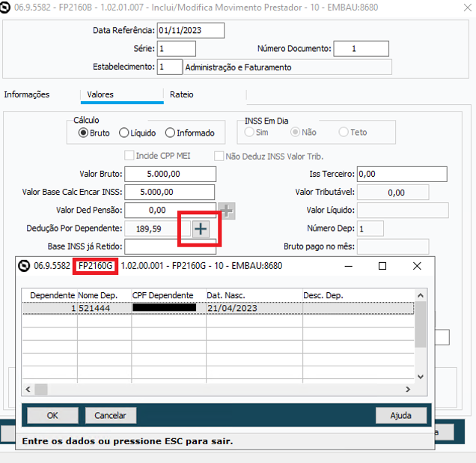The width and height of the screenshot is (476, 463).
Task: Click the Estabelecimento code field
Action: 169,67
